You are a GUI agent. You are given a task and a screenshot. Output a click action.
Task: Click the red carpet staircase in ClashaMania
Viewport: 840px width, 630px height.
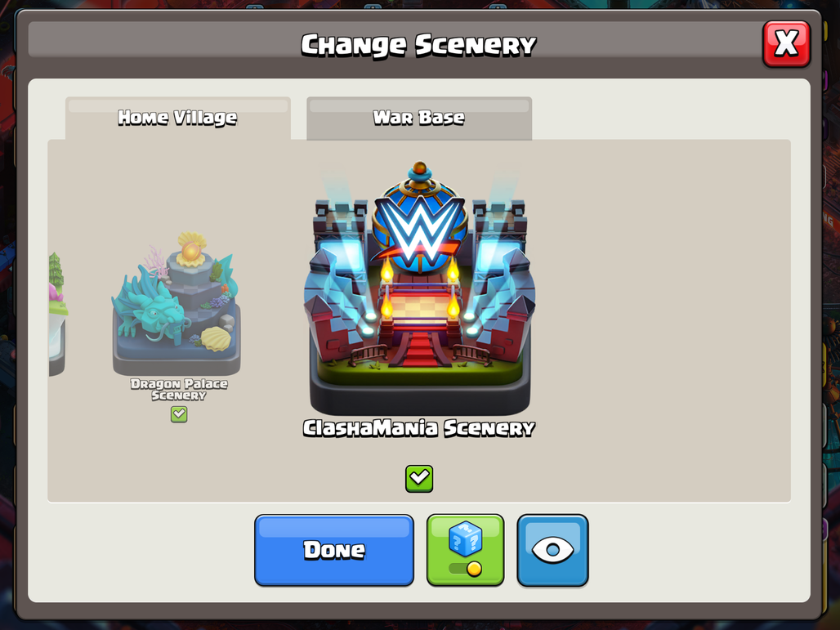click(419, 348)
